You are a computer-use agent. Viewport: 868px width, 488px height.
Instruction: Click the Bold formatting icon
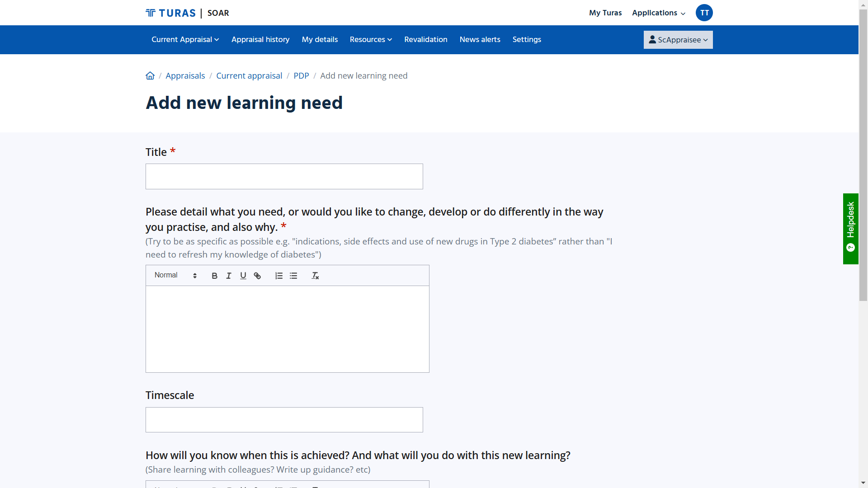coord(215,275)
